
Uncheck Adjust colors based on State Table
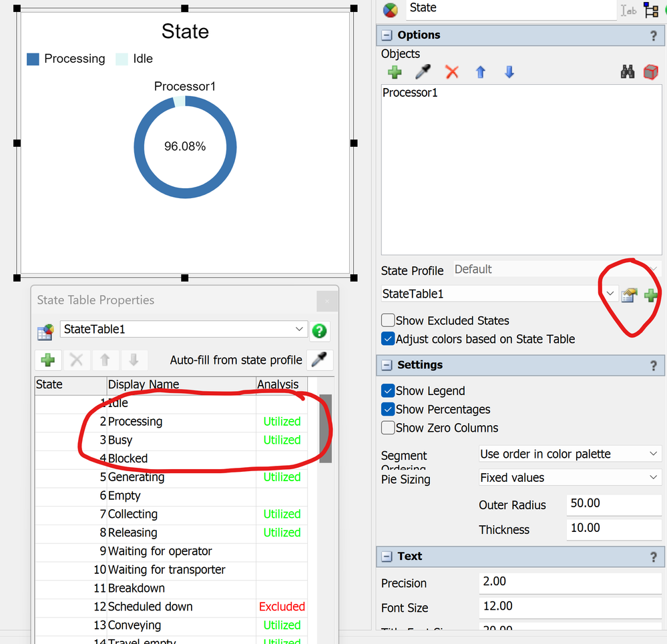(x=388, y=339)
